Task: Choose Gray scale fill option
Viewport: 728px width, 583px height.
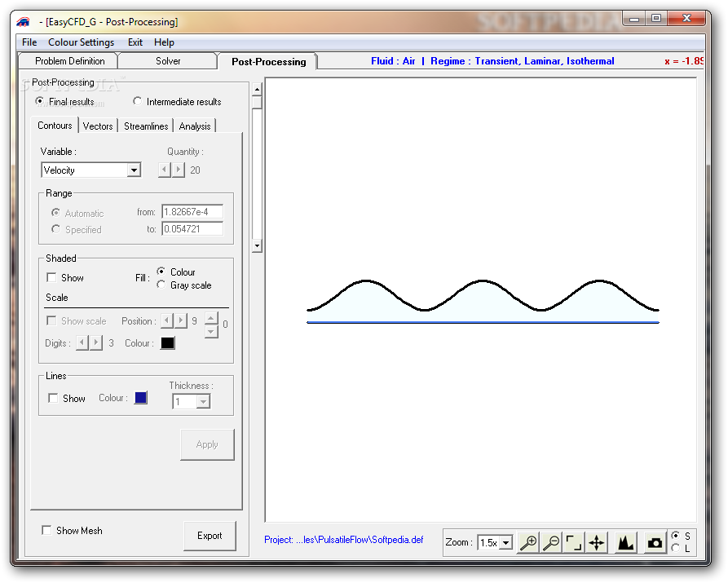Action: [161, 285]
